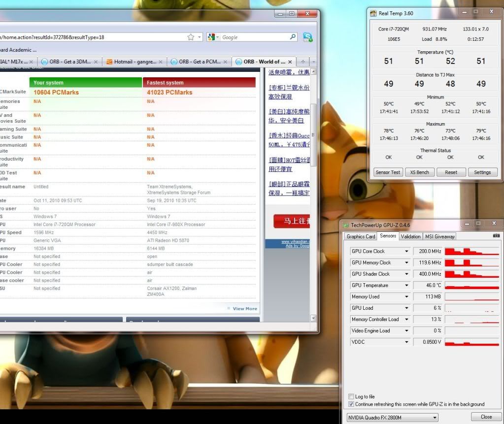Screen dimensions: 504x424
Task: Open GPU Core Clock sensor dropdown
Action: tap(406, 251)
